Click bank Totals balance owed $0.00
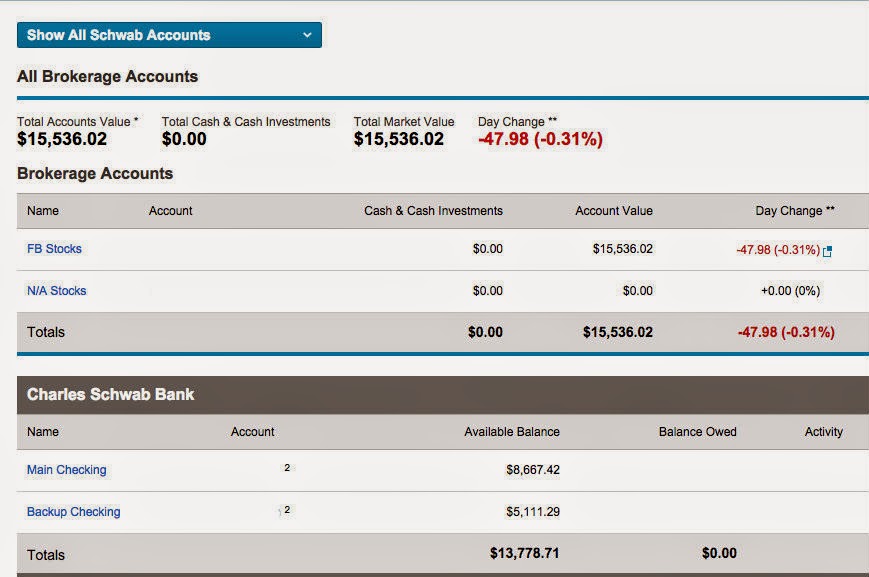This screenshot has height=577, width=869. coord(719,553)
